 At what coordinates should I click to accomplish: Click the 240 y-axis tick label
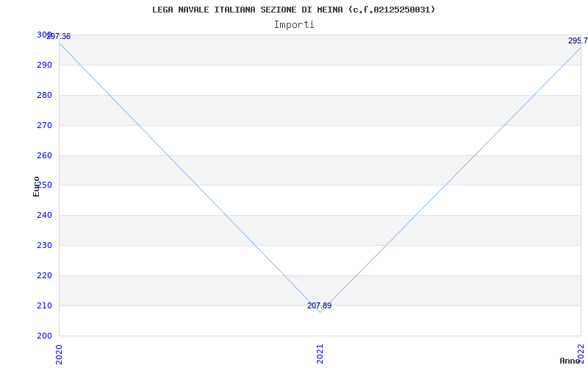[44, 215]
